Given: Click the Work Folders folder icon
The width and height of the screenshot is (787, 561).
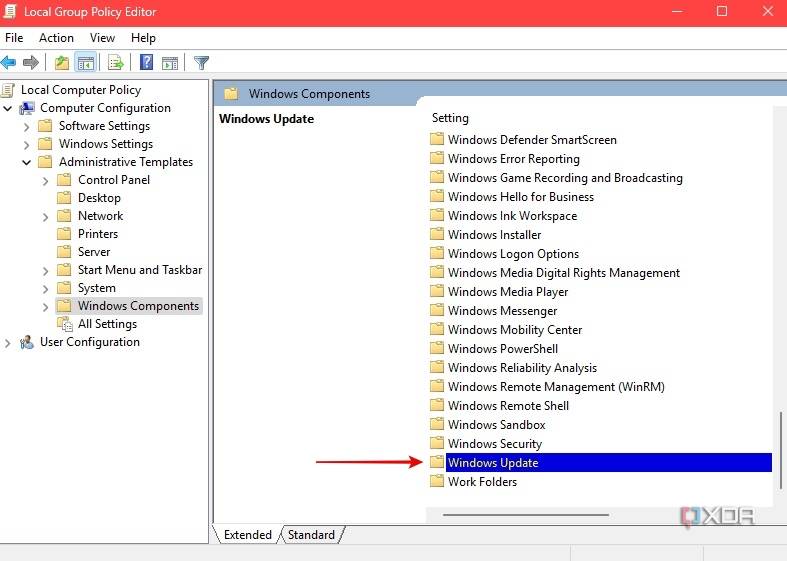Looking at the screenshot, I should pyautogui.click(x=437, y=481).
